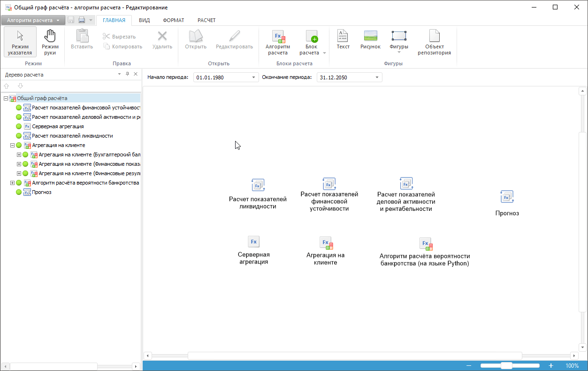Toggle green status circle of Серверная агрегация

(19, 126)
